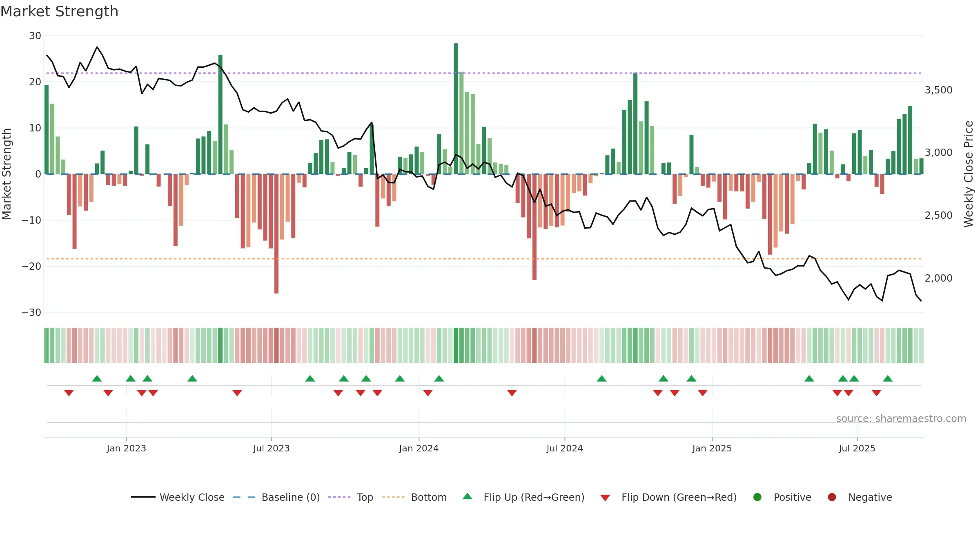This screenshot has height=551, width=980.
Task: Toggle the Bottom legend entry
Action: click(414, 497)
